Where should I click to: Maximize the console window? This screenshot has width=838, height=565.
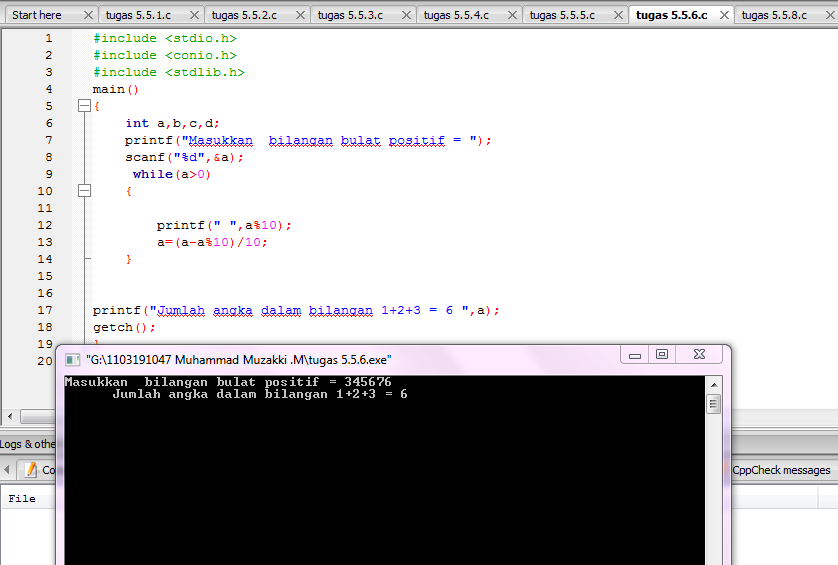click(662, 354)
